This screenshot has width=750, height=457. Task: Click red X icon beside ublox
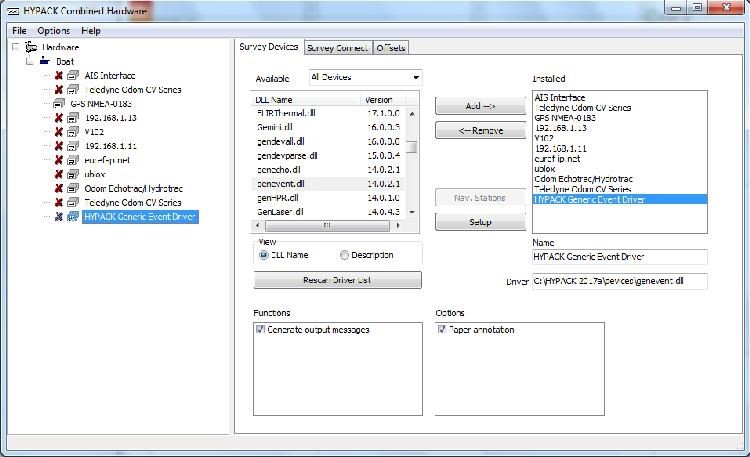(59, 174)
